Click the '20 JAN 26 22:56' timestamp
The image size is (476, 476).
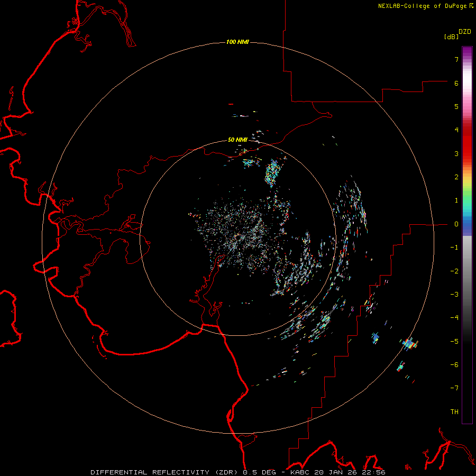(x=349, y=472)
